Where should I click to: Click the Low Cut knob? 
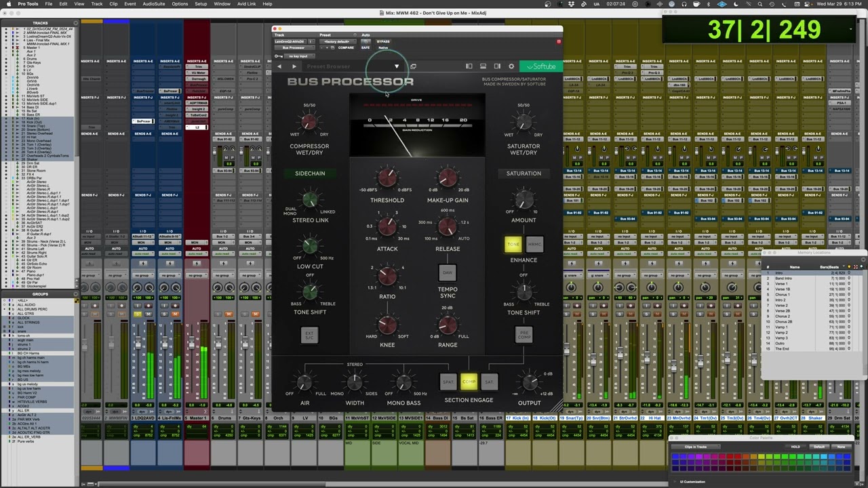coord(310,246)
